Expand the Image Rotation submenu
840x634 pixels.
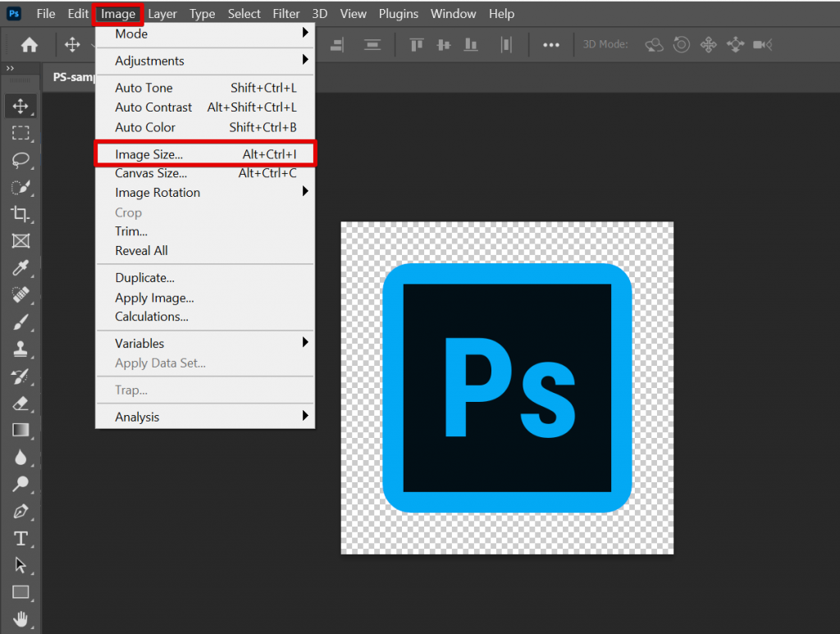157,192
